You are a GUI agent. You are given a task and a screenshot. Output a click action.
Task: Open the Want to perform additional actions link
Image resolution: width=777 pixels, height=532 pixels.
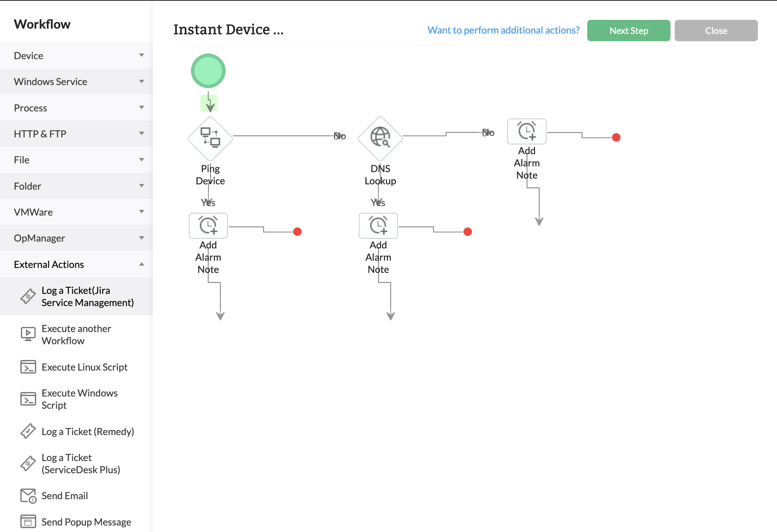click(503, 30)
